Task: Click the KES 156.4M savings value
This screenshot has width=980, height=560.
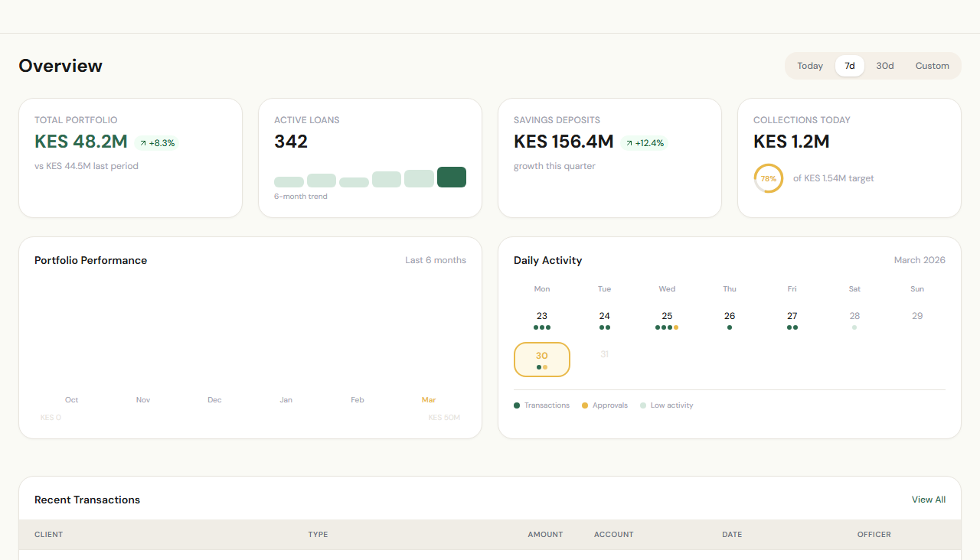Action: point(563,142)
